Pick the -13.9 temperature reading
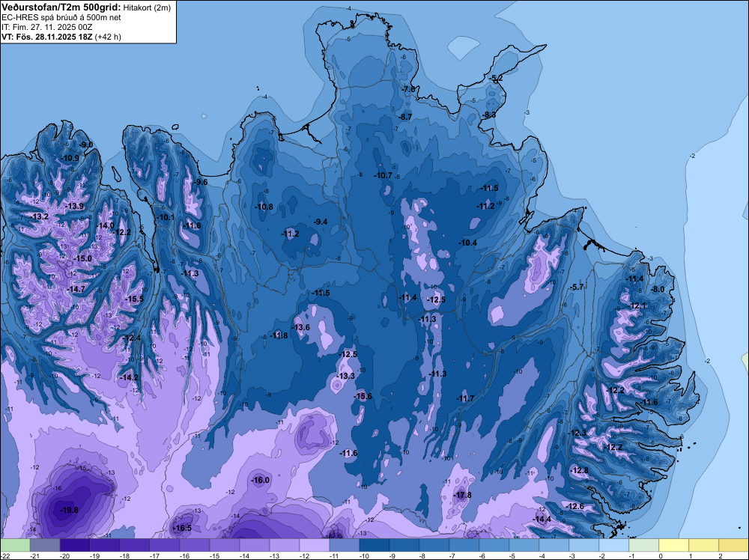This screenshot has width=749, height=560. point(75,206)
